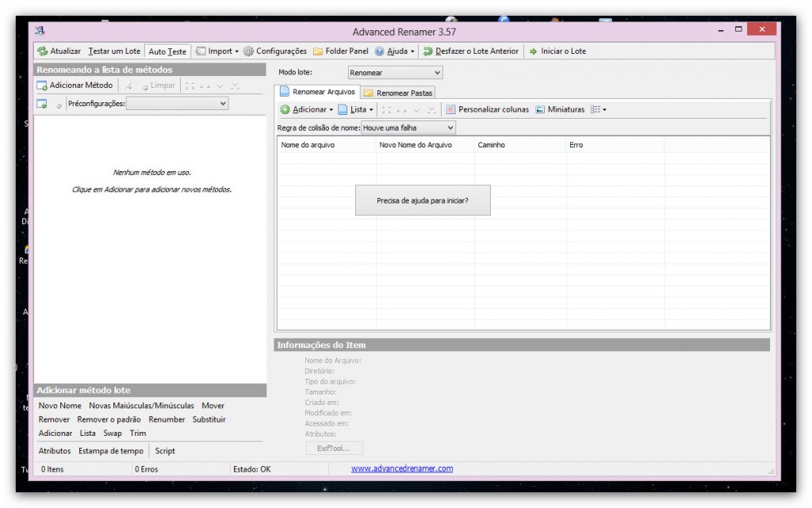Open the Lista dropdown in file toolbar
Viewport: 812px width, 508px height.
[355, 109]
